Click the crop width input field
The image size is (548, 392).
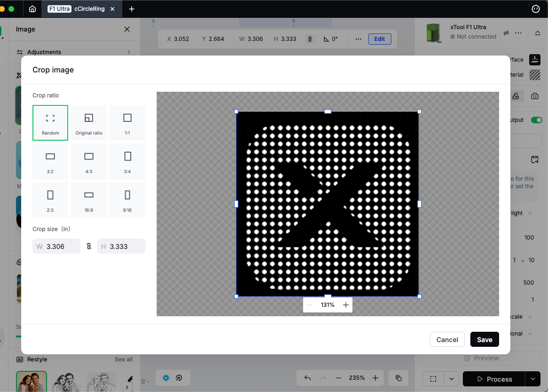tap(61, 246)
